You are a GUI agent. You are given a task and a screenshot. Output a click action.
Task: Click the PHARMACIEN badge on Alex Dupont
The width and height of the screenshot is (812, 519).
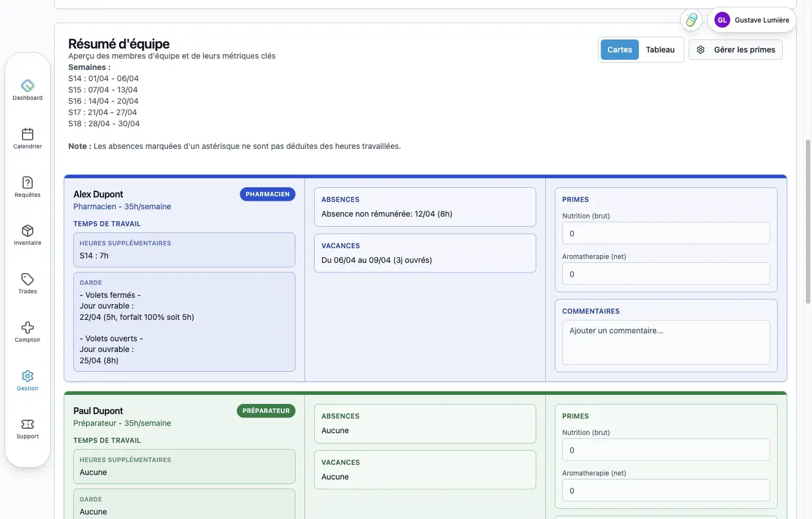click(x=267, y=194)
